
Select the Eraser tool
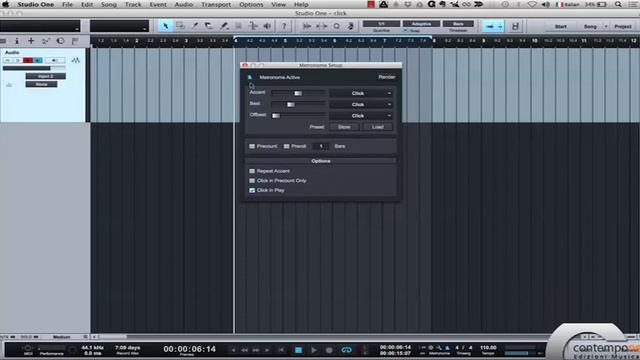(209, 26)
